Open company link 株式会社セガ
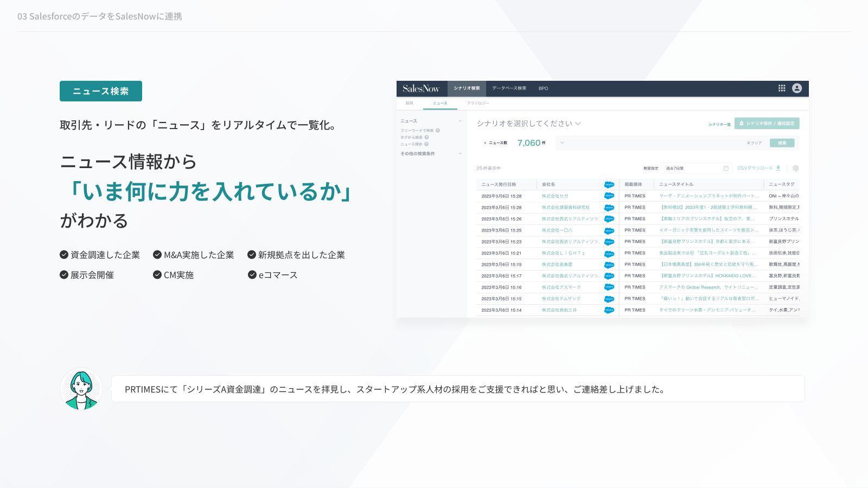Image resolution: width=868 pixels, height=488 pixels. (555, 196)
